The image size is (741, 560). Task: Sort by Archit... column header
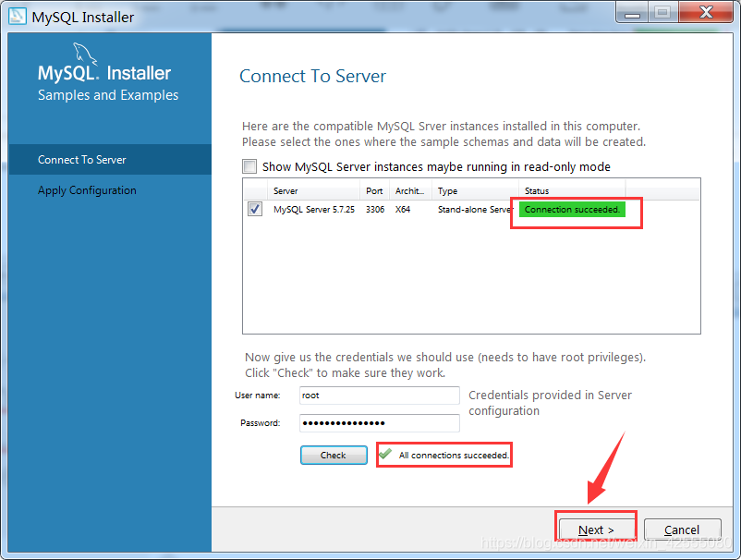(410, 191)
